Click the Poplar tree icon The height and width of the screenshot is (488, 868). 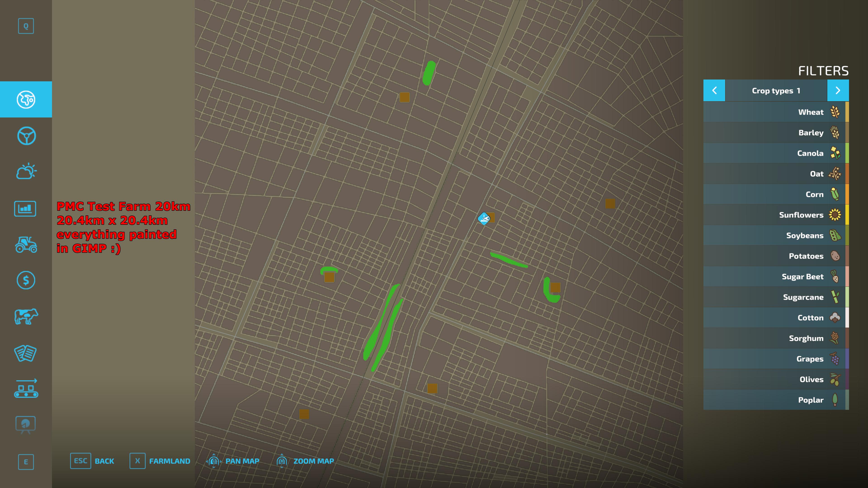(835, 400)
